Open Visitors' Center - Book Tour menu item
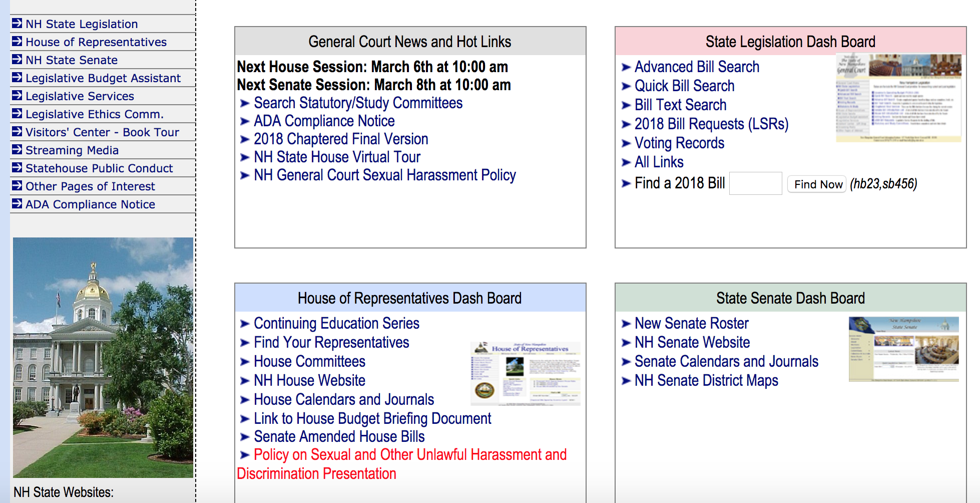 pos(102,132)
